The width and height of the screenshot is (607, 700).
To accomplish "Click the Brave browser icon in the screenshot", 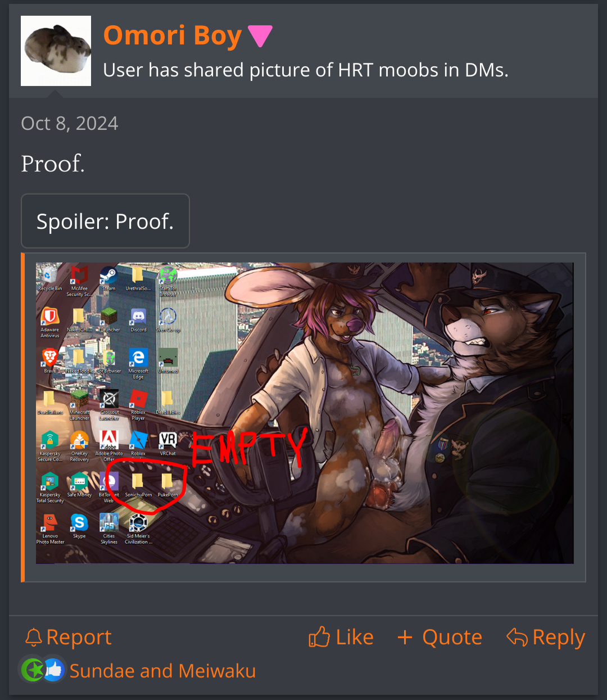I will point(49,359).
